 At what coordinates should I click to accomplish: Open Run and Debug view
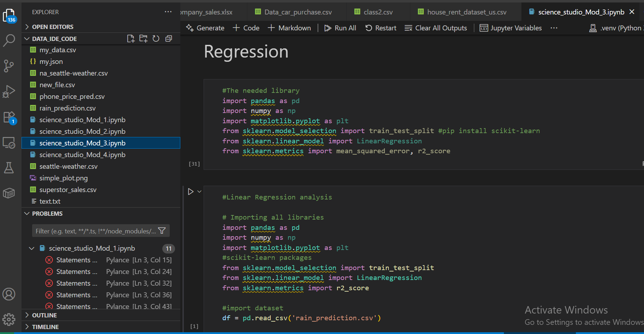(9, 91)
